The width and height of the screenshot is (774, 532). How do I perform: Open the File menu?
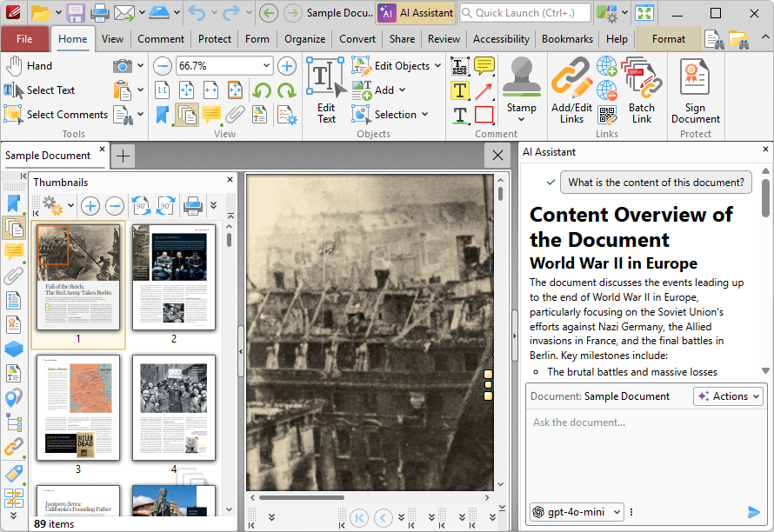[24, 39]
